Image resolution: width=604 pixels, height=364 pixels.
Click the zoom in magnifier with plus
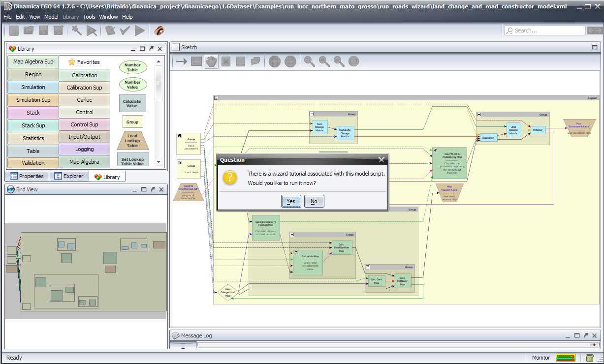[324, 61]
